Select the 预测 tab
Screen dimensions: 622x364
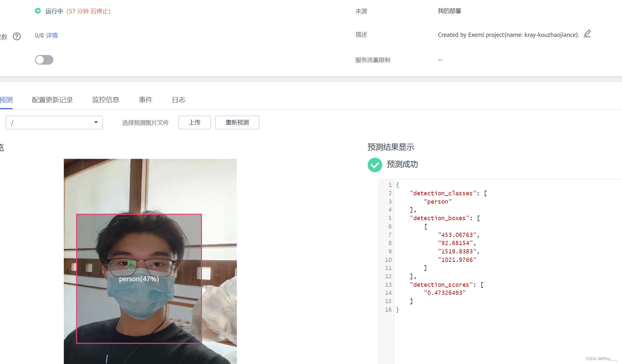6,100
